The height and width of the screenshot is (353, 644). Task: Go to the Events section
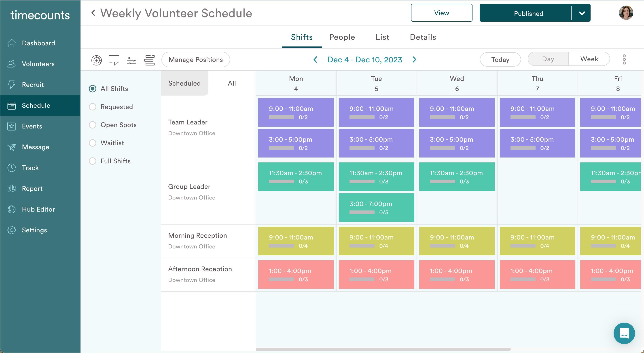coord(32,126)
